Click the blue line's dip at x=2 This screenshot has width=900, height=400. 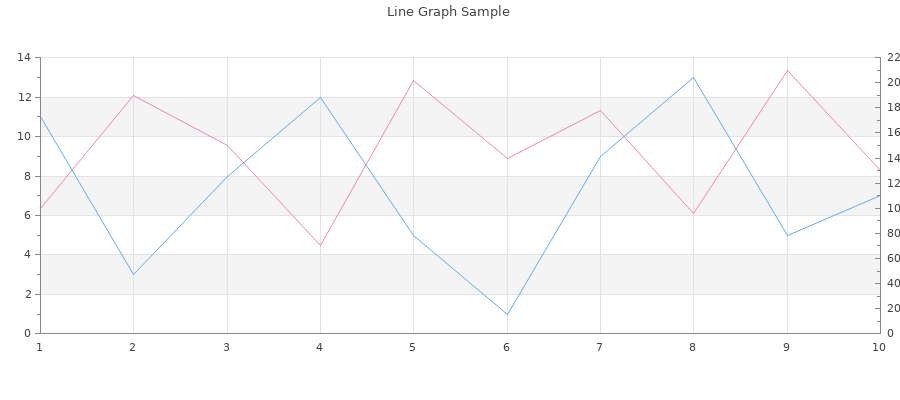click(133, 274)
